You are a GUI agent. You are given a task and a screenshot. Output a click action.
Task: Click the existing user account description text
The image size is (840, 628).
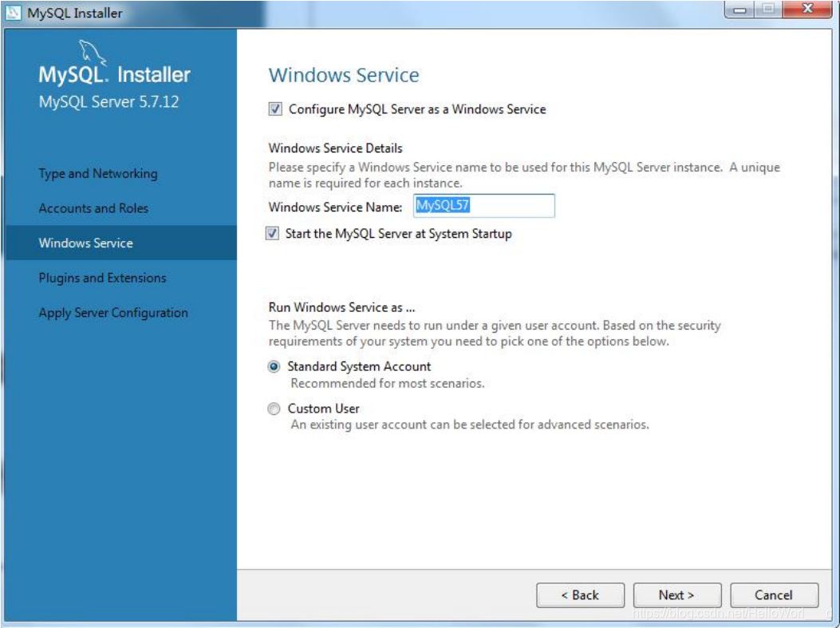470,425
